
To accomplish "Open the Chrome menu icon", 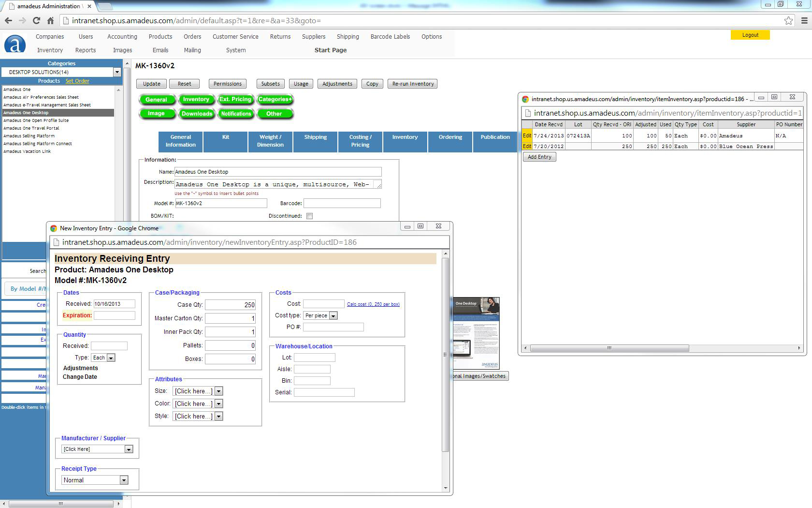I will point(804,20).
